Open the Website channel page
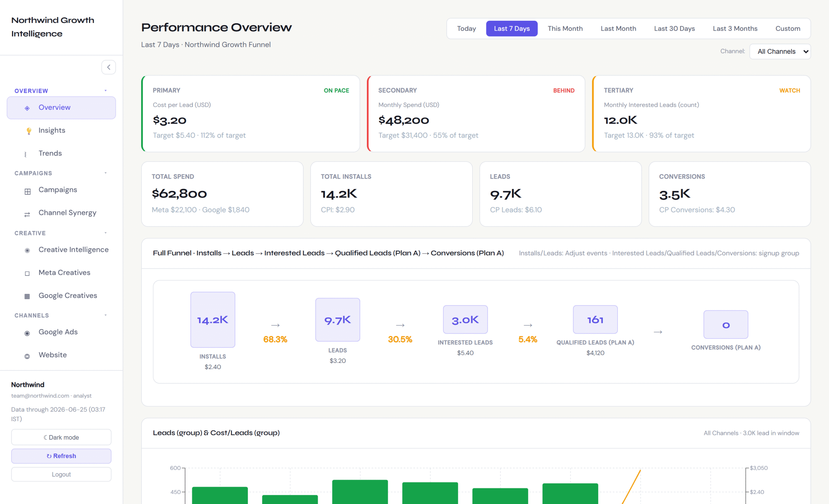The image size is (829, 504). [61, 355]
